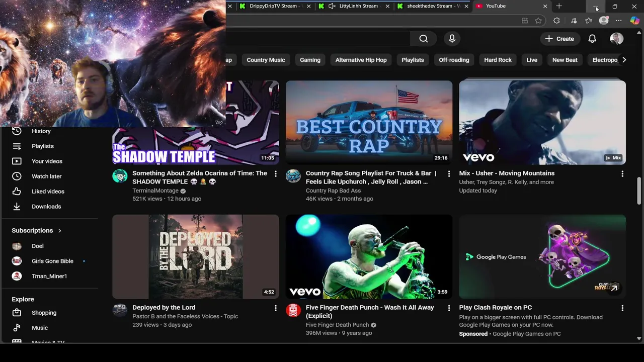Click the page vertical scrollbar thumb
The height and width of the screenshot is (362, 644).
[639, 191]
